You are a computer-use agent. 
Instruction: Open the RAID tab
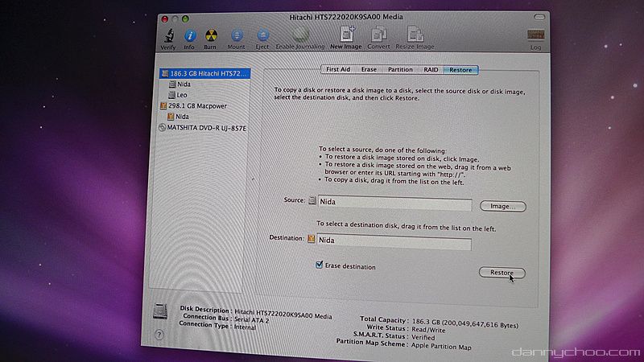[x=431, y=70]
